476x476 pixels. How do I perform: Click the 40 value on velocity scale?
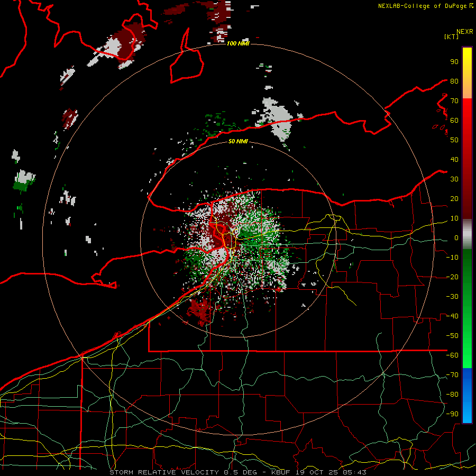[x=454, y=160]
